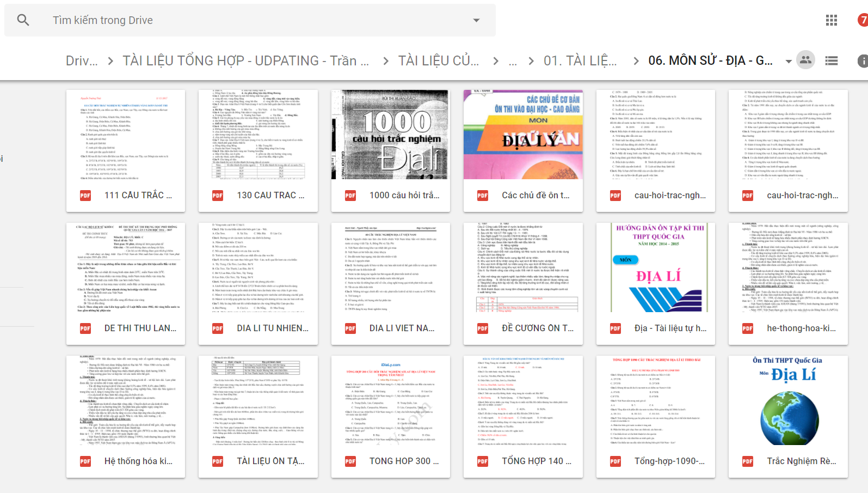Viewport: 868px width, 493px height.
Task: Select the Các chủ đề ôn thi file thumbnail
Action: 523,135
